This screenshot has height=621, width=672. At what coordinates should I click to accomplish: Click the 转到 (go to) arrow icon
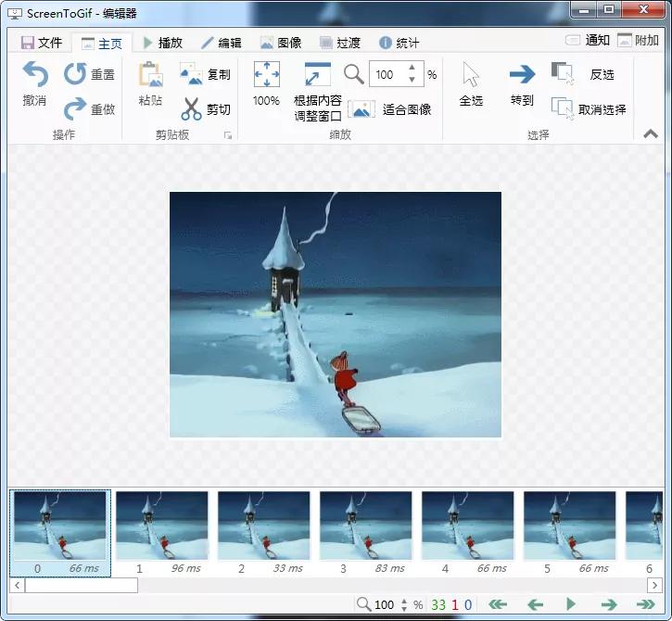(x=522, y=76)
